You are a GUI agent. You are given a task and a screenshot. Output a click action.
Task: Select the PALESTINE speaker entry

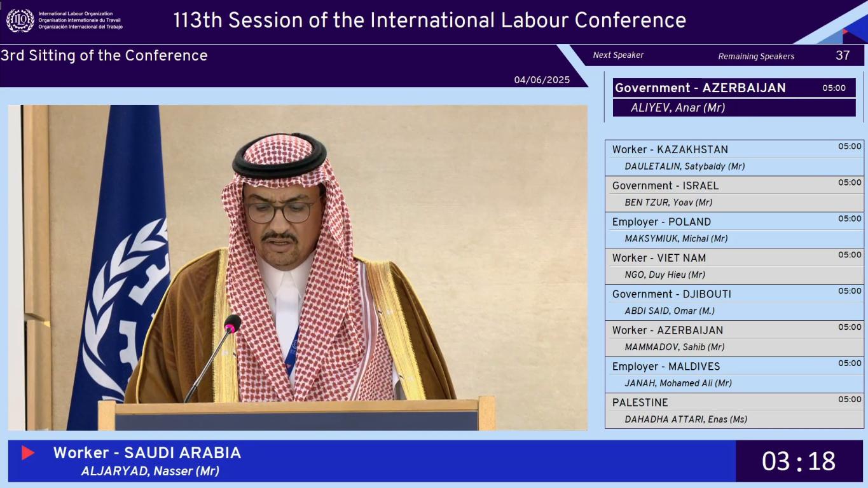pyautogui.click(x=734, y=410)
